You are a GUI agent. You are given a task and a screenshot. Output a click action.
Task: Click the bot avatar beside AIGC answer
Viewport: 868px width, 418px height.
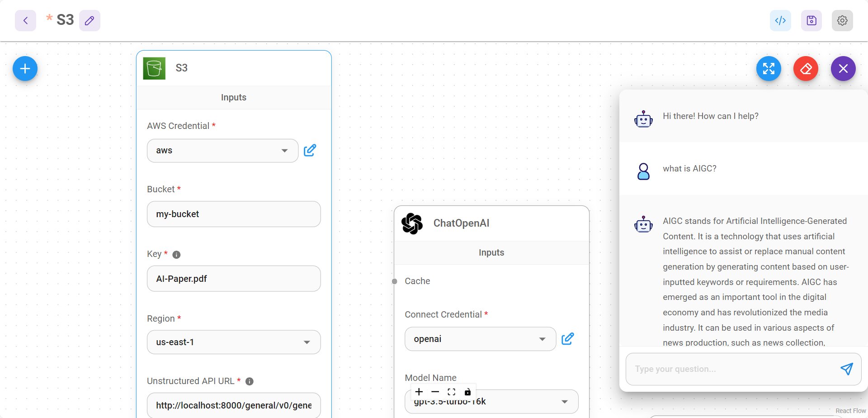click(x=643, y=224)
